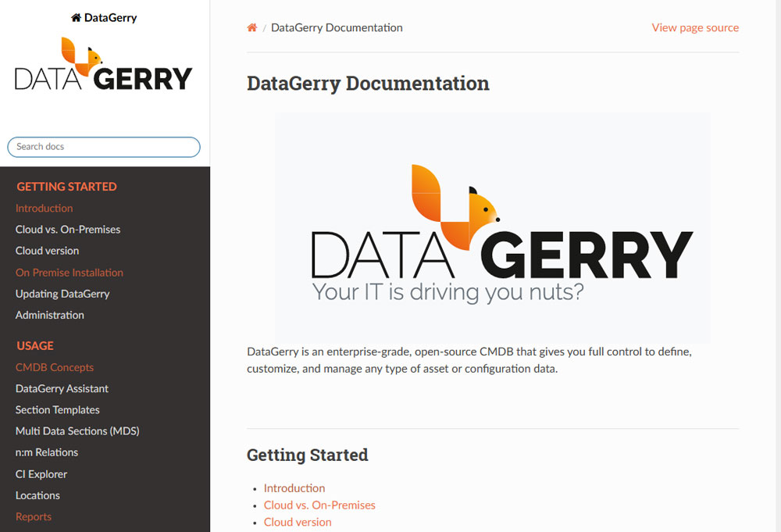Click the USAGE sidebar caption
Screen dimensions: 781x532
pyautogui.click(x=35, y=346)
